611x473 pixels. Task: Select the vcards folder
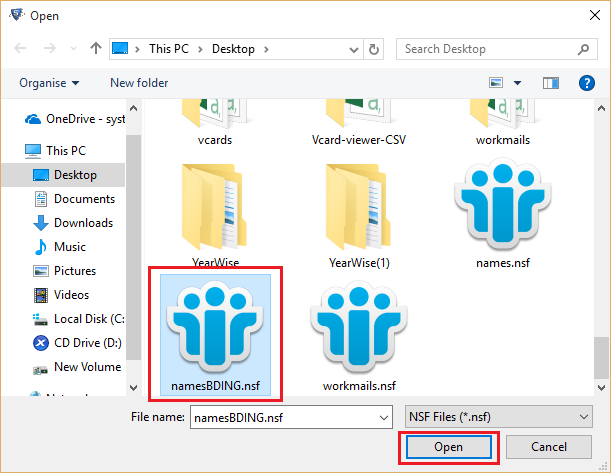point(215,123)
